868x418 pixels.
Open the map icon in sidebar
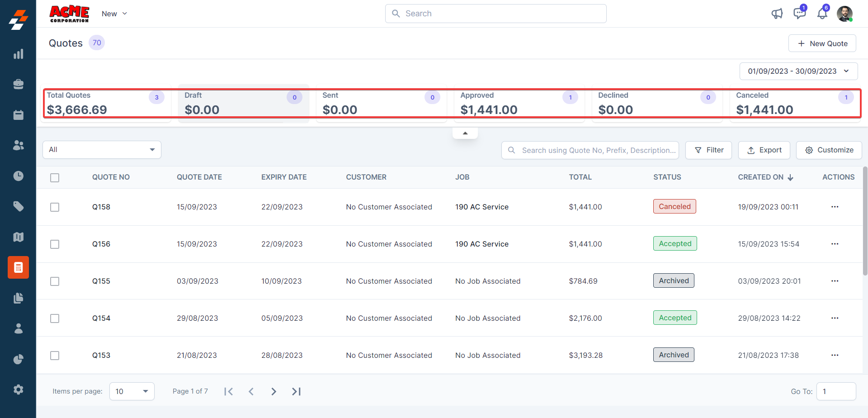[18, 237]
